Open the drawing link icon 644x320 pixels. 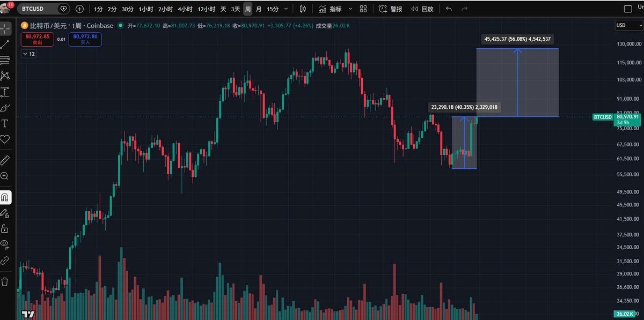pos(5,261)
